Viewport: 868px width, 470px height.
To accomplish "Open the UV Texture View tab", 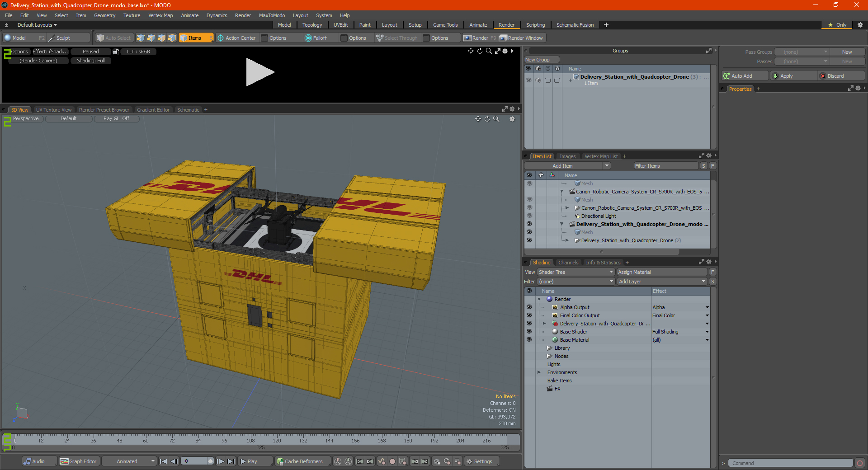I will pyautogui.click(x=54, y=110).
